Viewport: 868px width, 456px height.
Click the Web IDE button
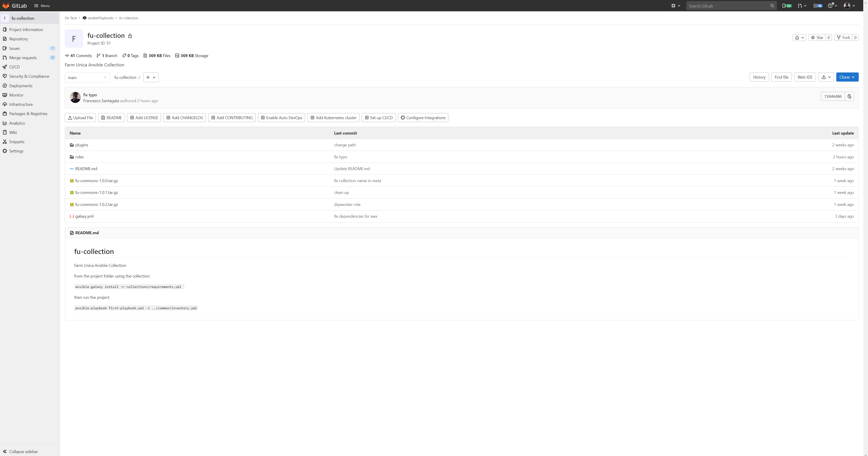pos(805,77)
